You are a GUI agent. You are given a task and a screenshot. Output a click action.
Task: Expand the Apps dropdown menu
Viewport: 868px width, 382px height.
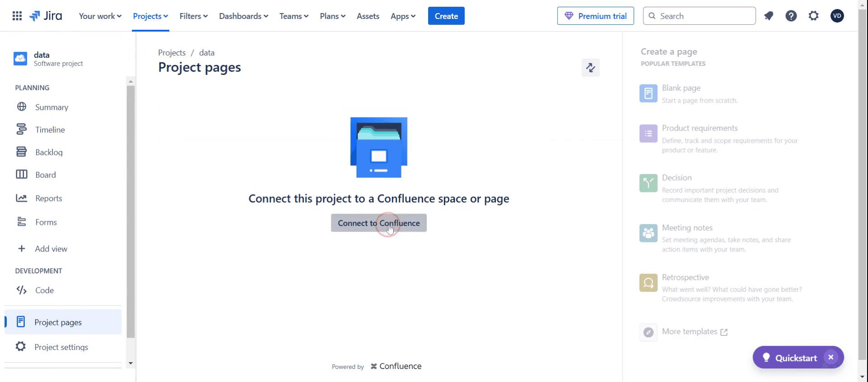pos(403,16)
